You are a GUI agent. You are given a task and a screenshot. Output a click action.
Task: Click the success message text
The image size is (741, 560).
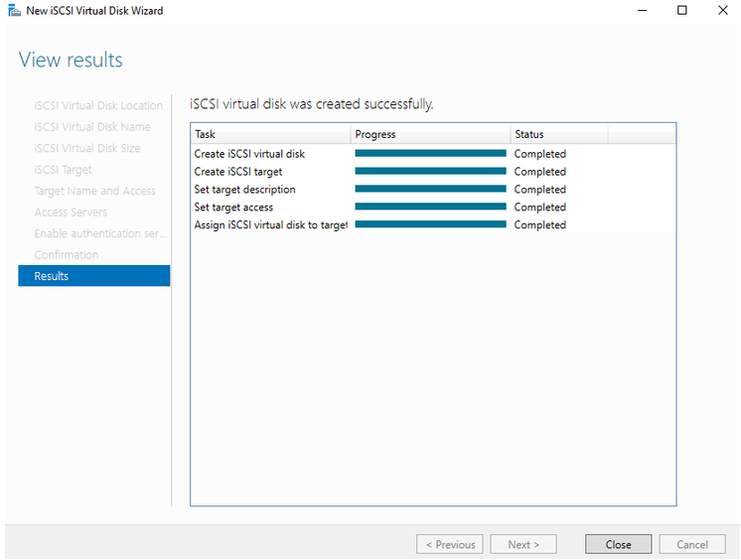(x=312, y=103)
